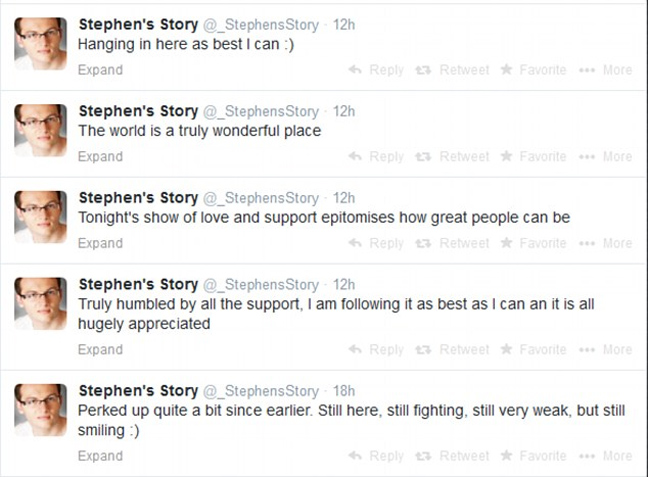Reply to the "Perked up quite a bit" tweet
This screenshot has width=648, height=477.
tap(376, 456)
